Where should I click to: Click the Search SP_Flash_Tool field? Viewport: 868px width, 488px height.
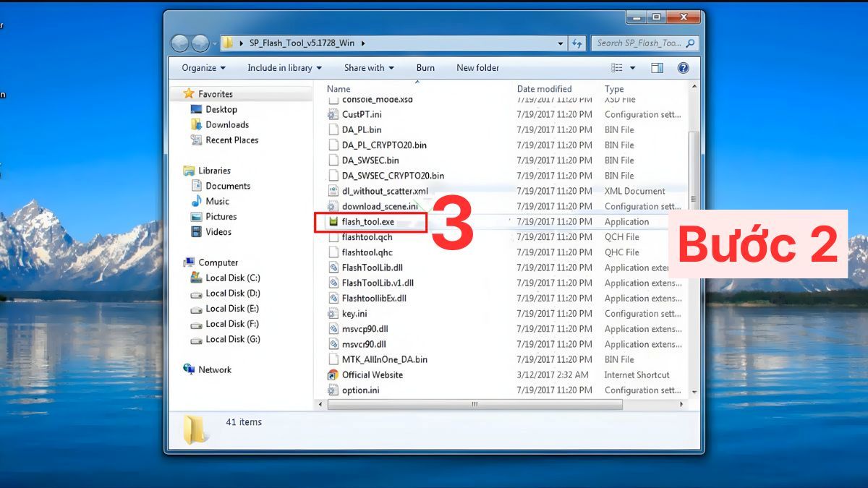pyautogui.click(x=645, y=43)
